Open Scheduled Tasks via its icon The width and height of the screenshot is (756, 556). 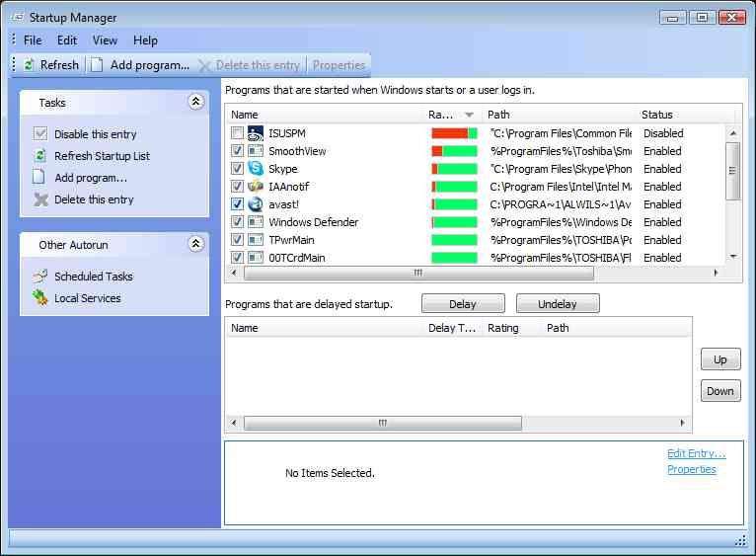click(x=40, y=277)
